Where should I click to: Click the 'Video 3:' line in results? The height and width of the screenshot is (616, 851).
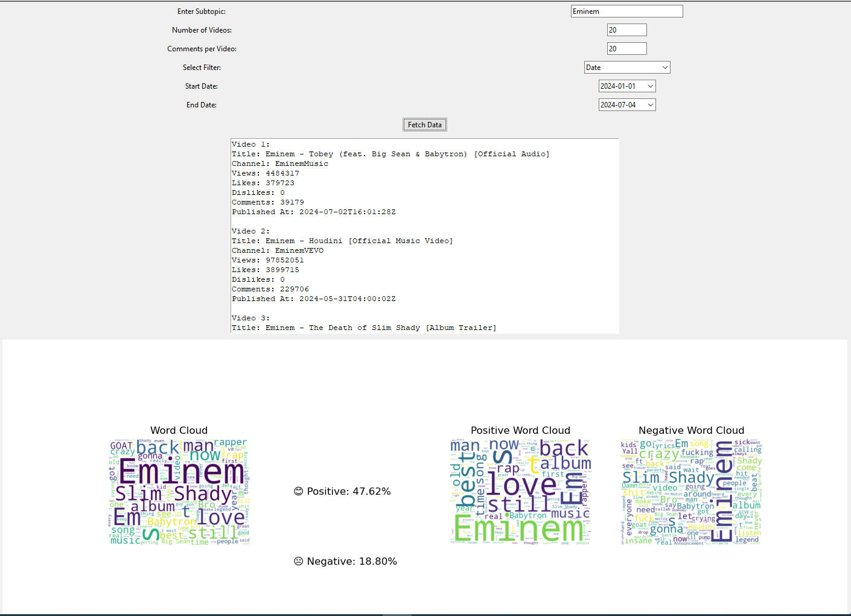pos(251,318)
